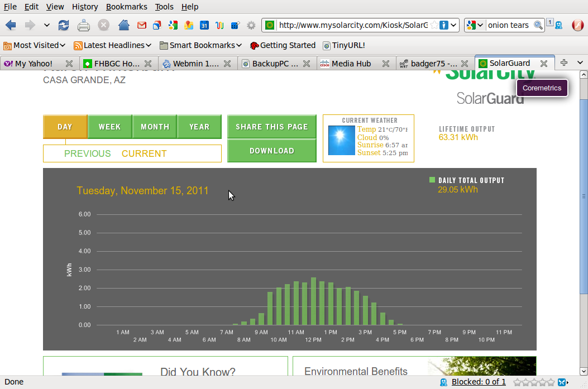Click the Google Calendar 31 toolbar icon
The image size is (588, 389).
[x=204, y=25]
